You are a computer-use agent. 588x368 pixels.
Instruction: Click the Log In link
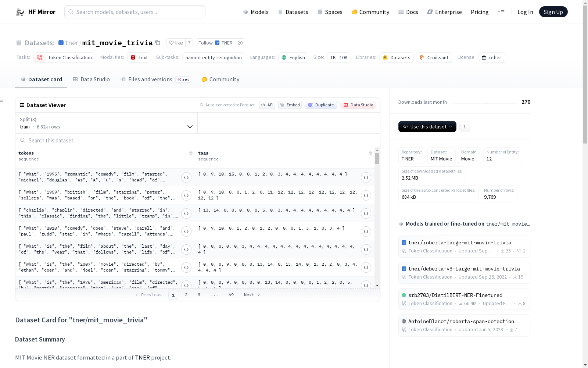click(525, 12)
